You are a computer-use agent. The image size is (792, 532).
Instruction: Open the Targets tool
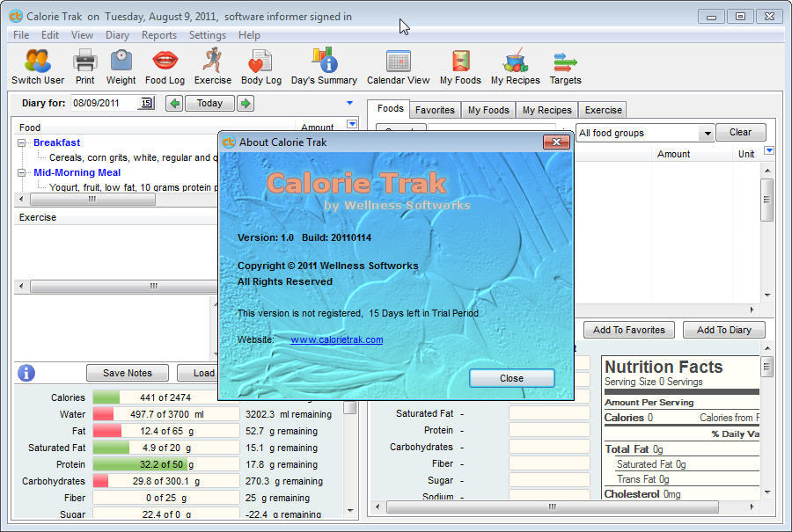tap(564, 66)
